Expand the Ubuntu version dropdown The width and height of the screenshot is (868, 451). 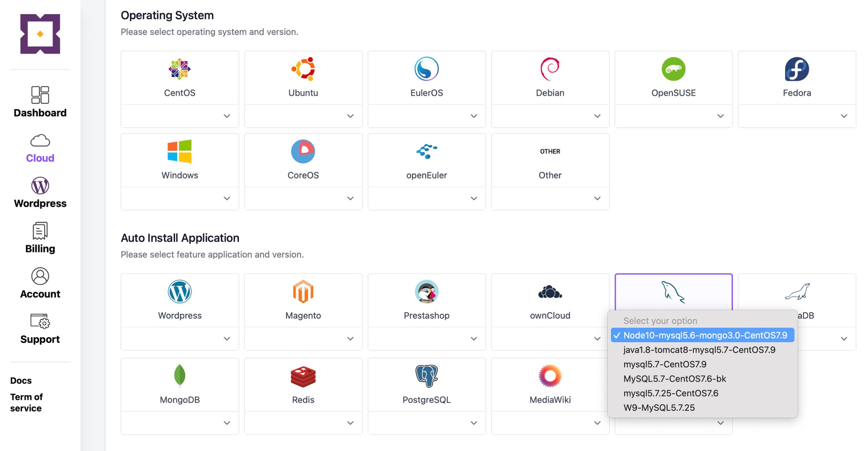(x=303, y=116)
